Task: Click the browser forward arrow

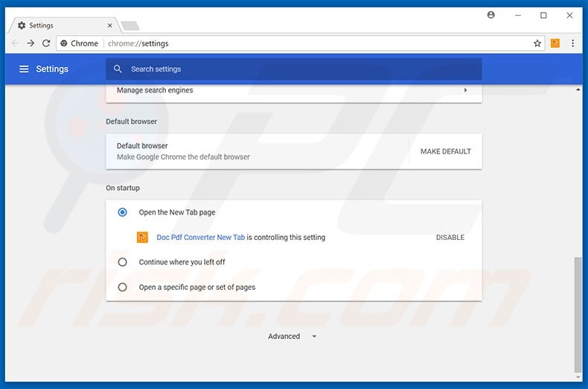Action: (x=31, y=43)
